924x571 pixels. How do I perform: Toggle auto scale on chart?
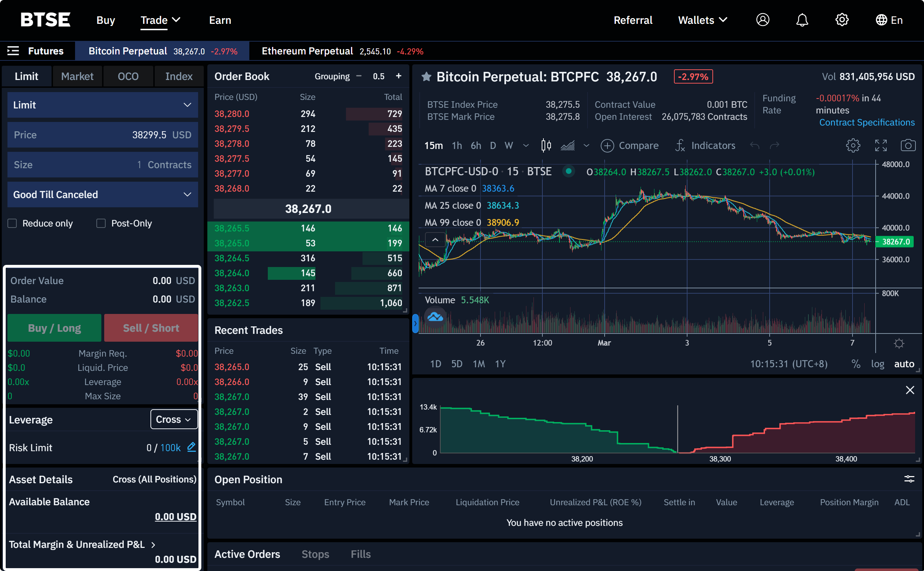coord(904,364)
